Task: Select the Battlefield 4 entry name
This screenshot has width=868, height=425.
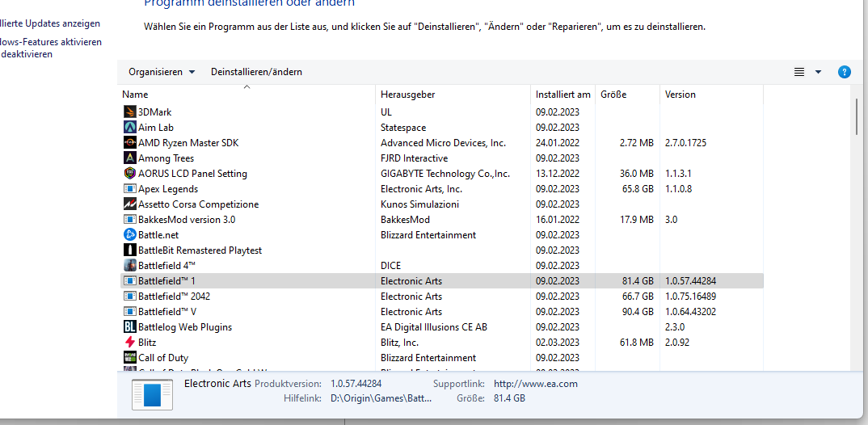Action: [166, 266]
